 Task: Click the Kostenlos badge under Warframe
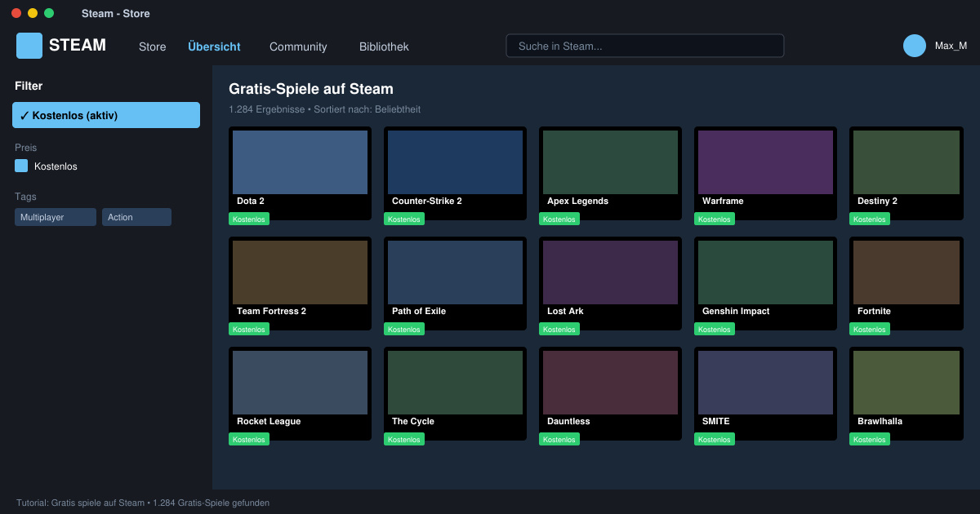pos(715,219)
